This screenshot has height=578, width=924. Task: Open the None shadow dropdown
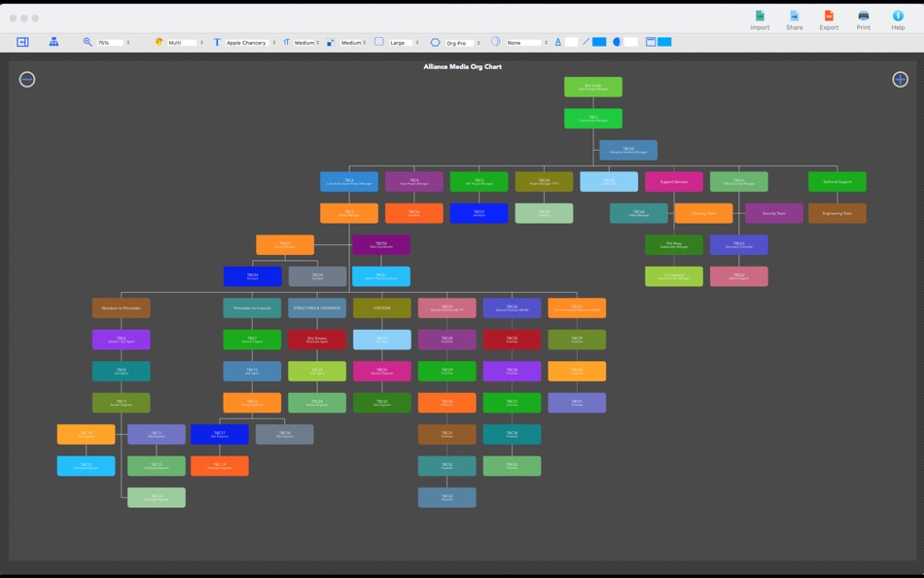click(527, 43)
